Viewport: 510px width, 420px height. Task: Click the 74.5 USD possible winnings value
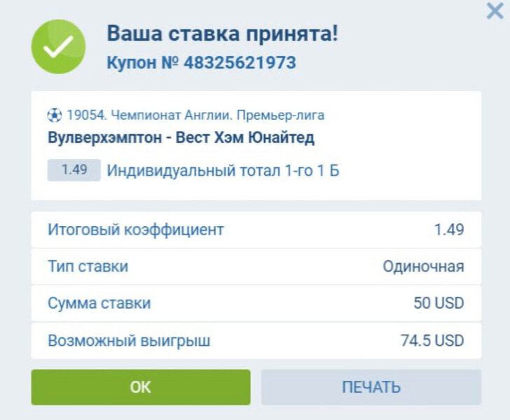tap(432, 341)
